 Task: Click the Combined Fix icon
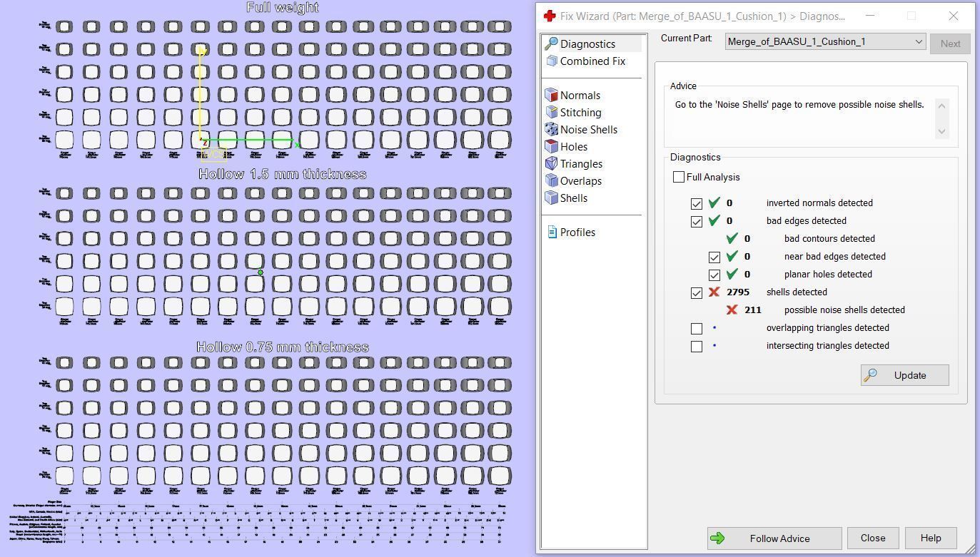(x=551, y=61)
